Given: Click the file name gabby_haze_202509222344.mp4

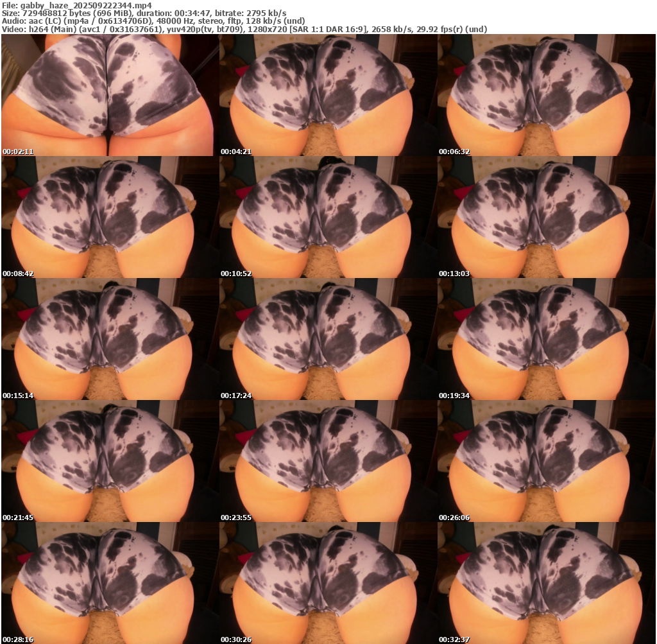Looking at the screenshot, I should (86, 5).
